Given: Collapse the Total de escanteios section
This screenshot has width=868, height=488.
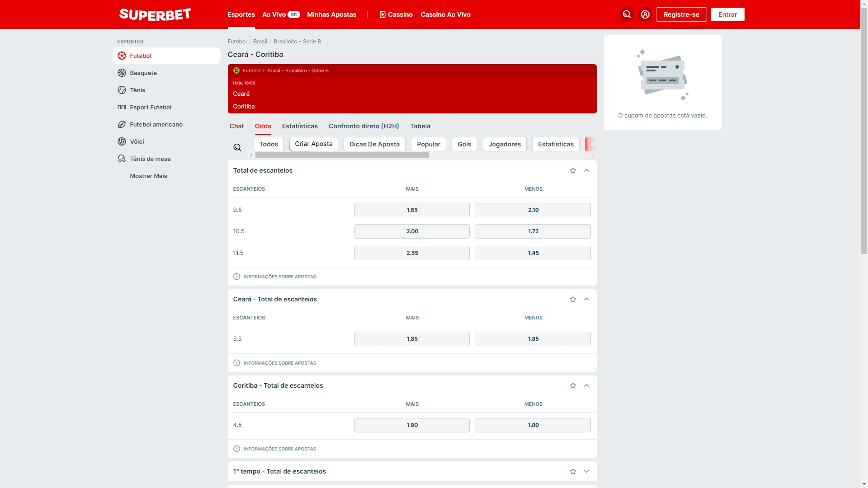Looking at the screenshot, I should pyautogui.click(x=586, y=170).
